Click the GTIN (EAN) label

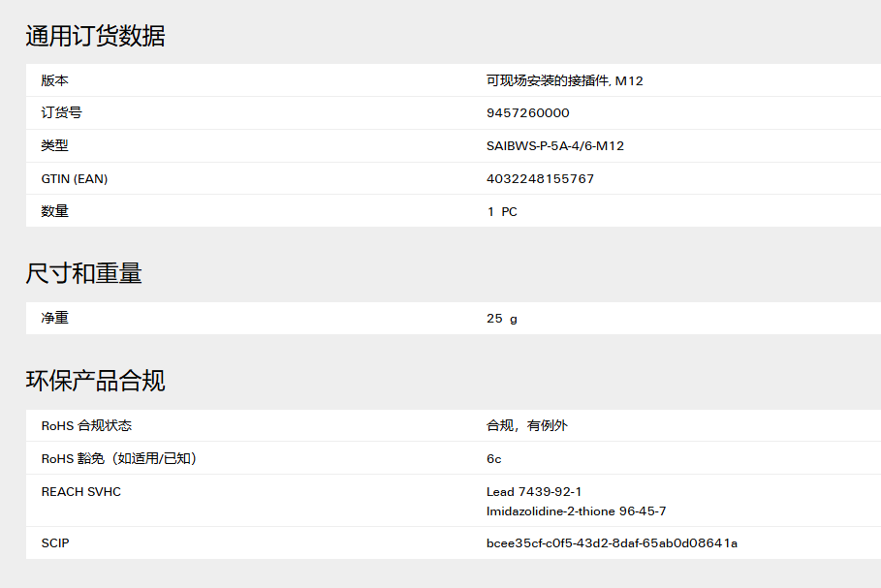pos(75,178)
